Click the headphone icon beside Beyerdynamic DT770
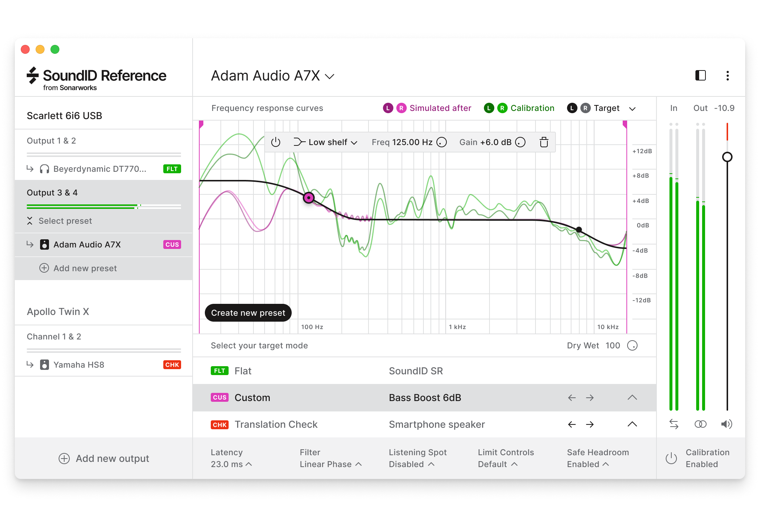The height and width of the screenshot is (532, 760). coord(45,169)
